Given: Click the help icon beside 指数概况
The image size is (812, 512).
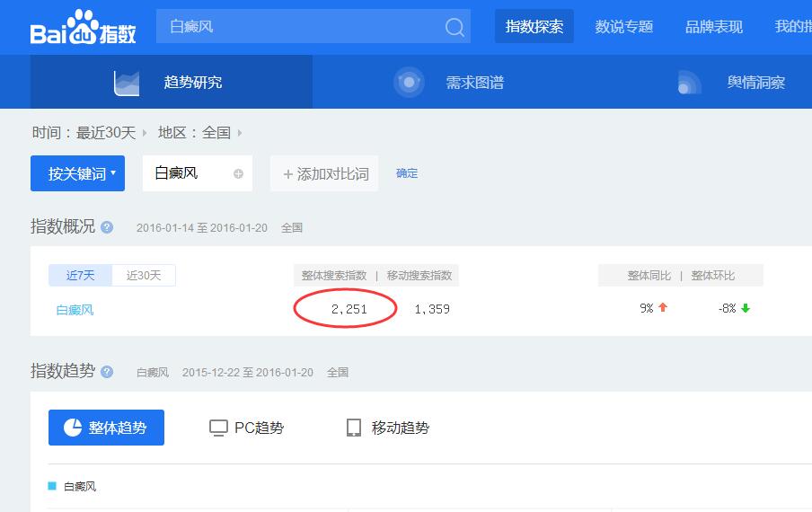Looking at the screenshot, I should [x=107, y=227].
